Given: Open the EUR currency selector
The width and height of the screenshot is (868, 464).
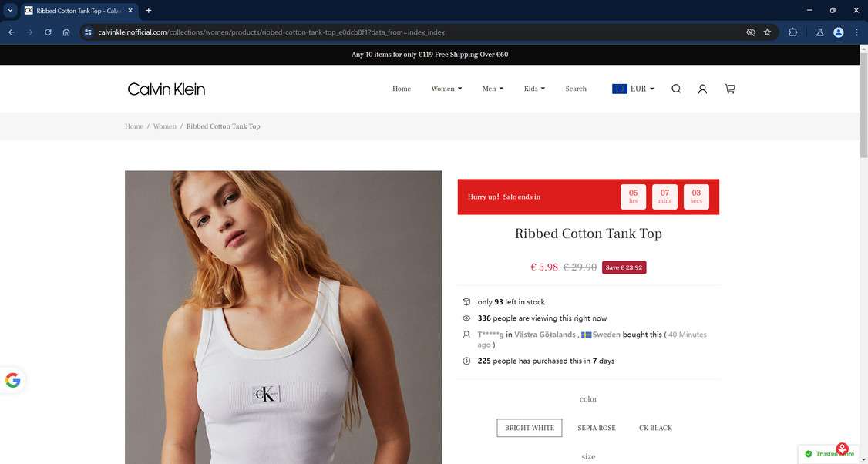Looking at the screenshot, I should (x=633, y=89).
